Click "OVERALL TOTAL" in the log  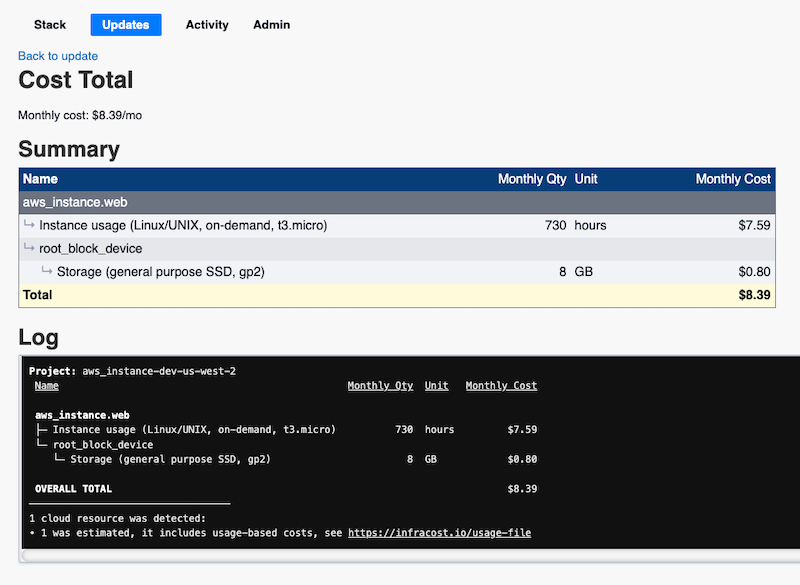point(73,489)
